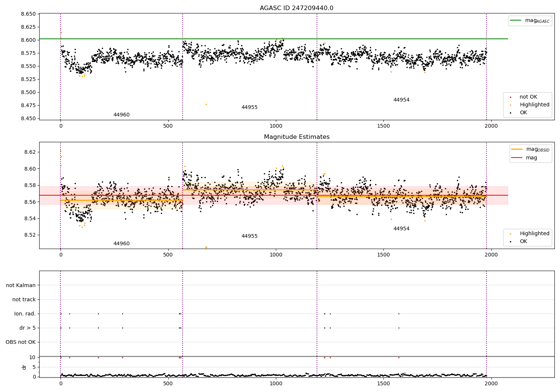Click the 'OBS not OK' axis label
560x392 pixels.
(x=21, y=342)
